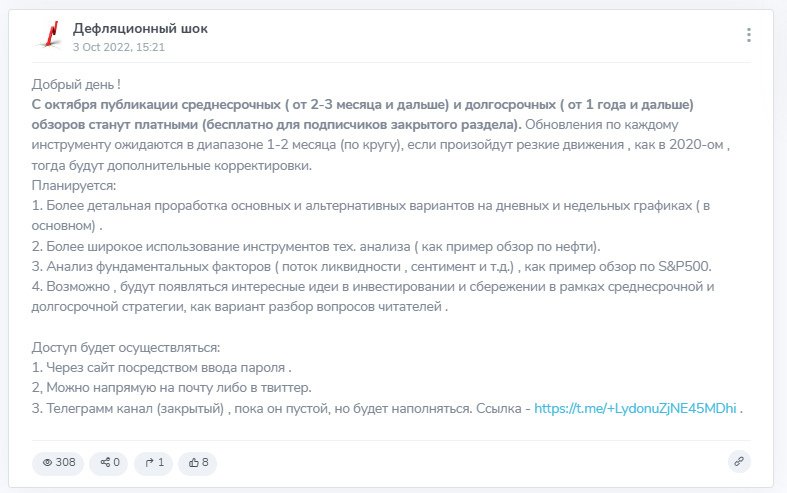Like the post via thumbs-up icon
Viewport: 787px width, 493px height.
tap(197, 463)
